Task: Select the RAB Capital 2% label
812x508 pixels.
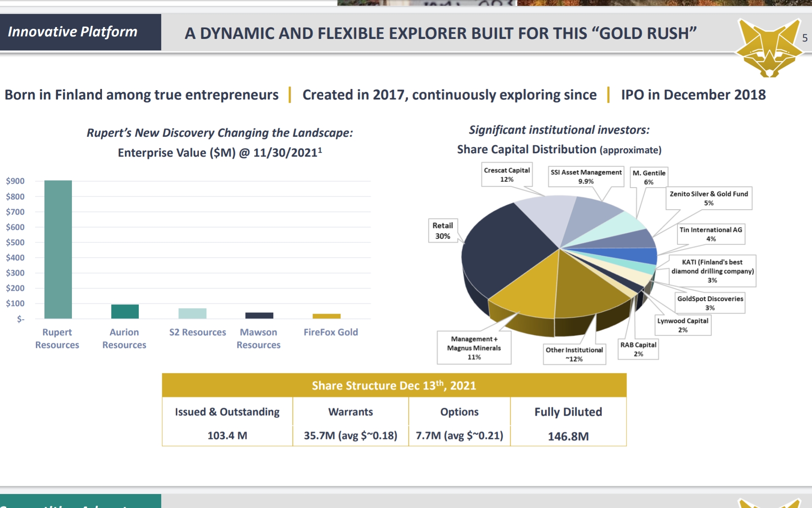Action: (x=638, y=349)
